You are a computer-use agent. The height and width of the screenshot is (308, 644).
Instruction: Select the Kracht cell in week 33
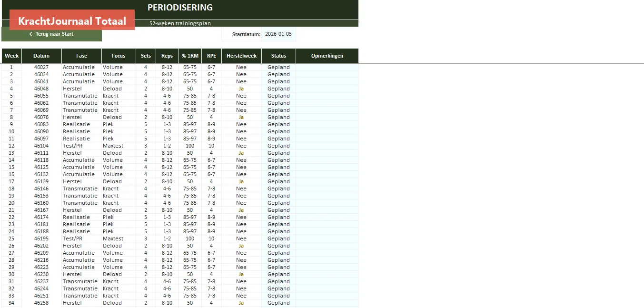(x=119, y=296)
